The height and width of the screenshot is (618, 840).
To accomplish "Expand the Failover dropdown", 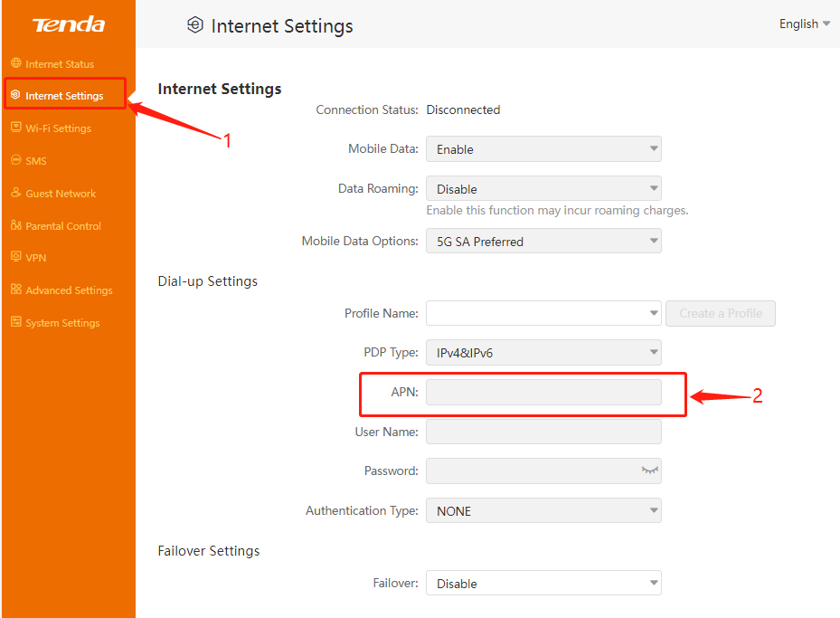I will coord(543,584).
